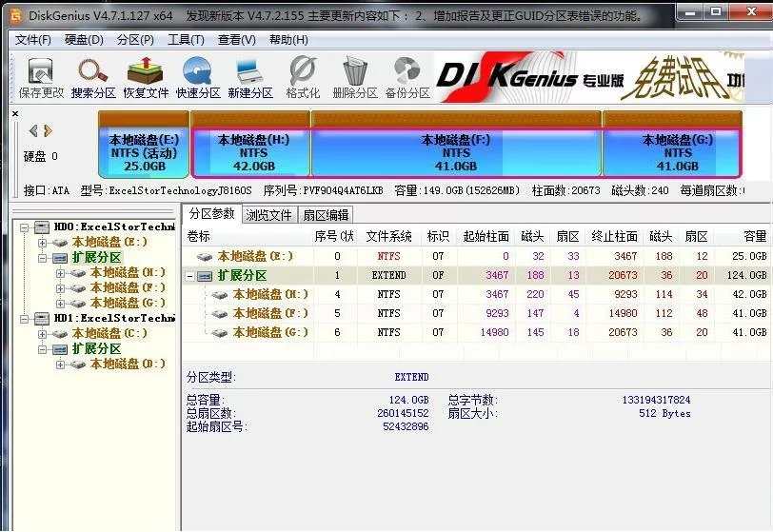The width and height of the screenshot is (773, 532).
Task: Select 本地磁盘(D:) label in tree
Action: coord(128,365)
